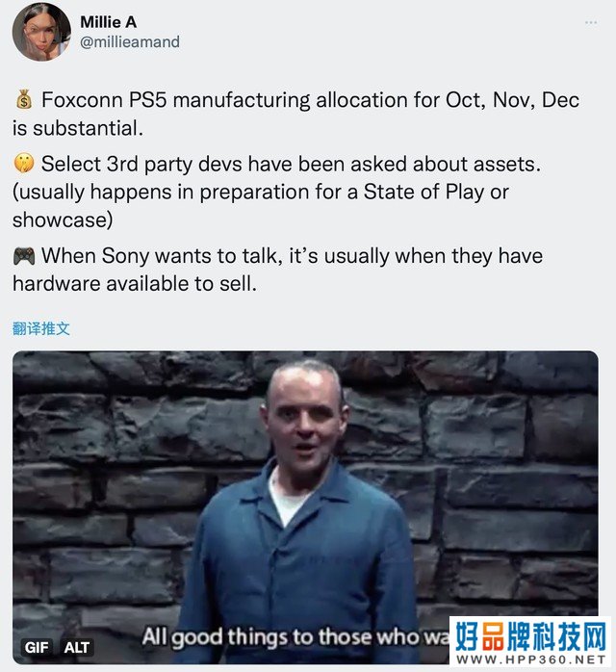Click the Foxconn PS5 manufacturing text line

click(295, 114)
